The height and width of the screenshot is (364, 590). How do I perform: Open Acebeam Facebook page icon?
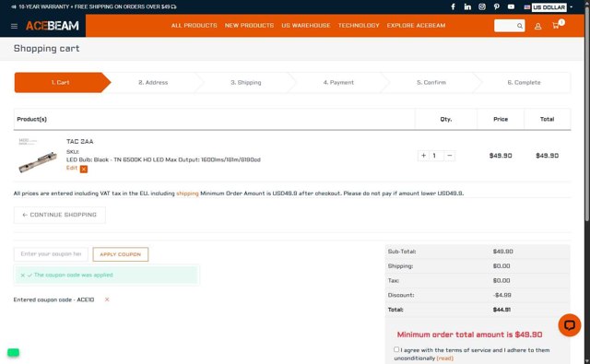click(453, 6)
